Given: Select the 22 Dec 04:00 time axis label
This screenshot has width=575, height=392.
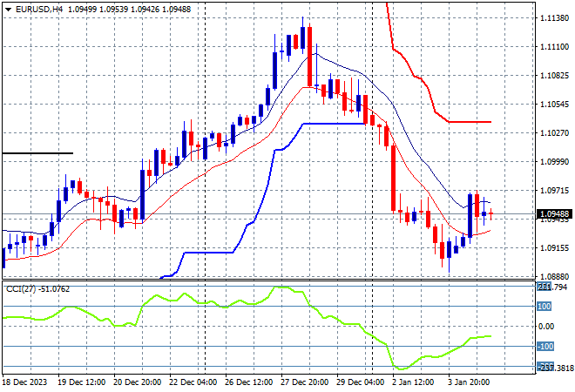Looking at the screenshot, I should [x=193, y=382].
